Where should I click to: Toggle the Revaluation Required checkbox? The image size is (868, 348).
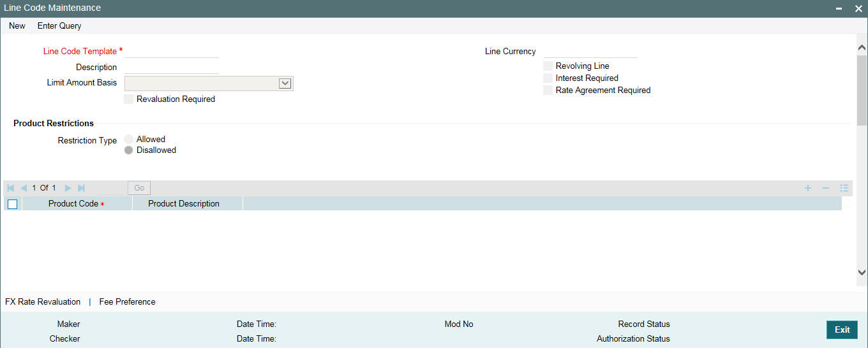click(129, 99)
